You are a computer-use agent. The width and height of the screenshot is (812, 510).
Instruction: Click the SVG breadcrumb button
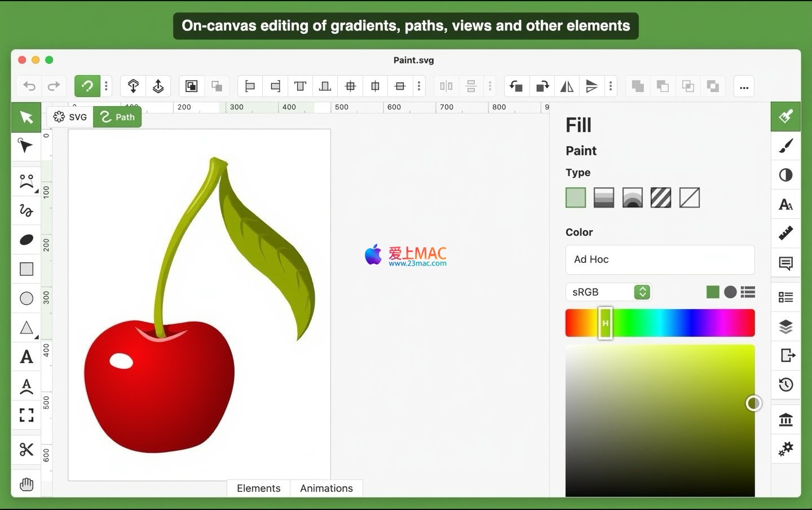pyautogui.click(x=70, y=117)
